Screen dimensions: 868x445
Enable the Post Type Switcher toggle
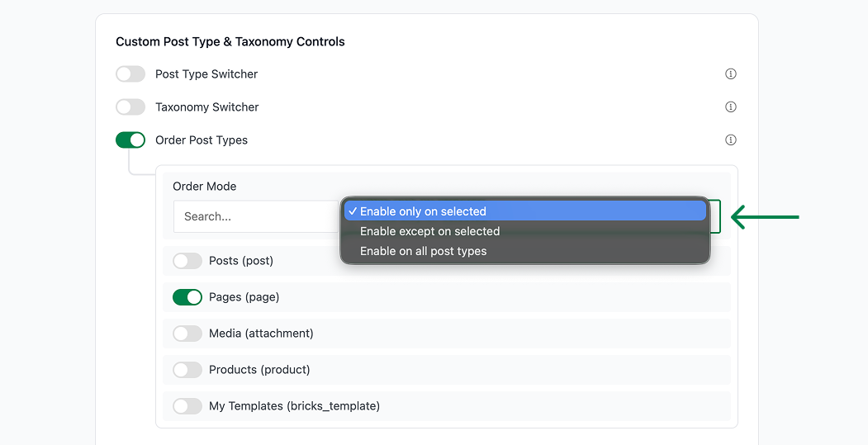click(x=130, y=73)
